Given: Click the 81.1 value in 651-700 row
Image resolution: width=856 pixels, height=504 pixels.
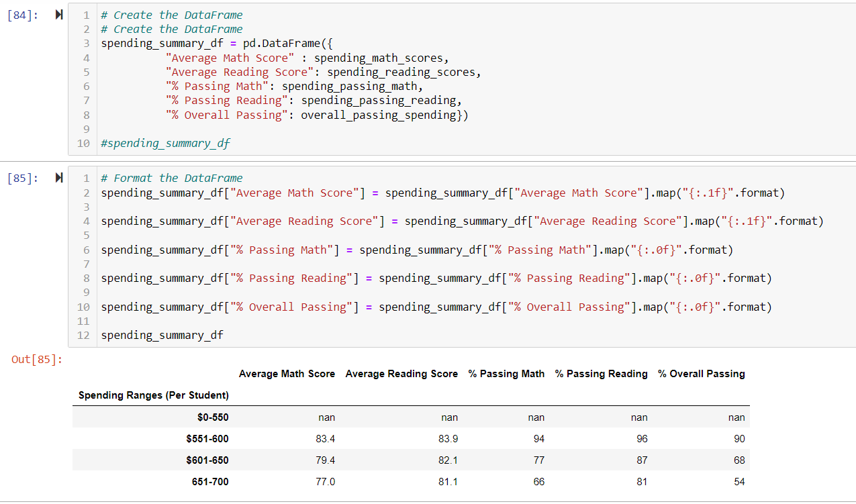Looking at the screenshot, I should point(448,482).
